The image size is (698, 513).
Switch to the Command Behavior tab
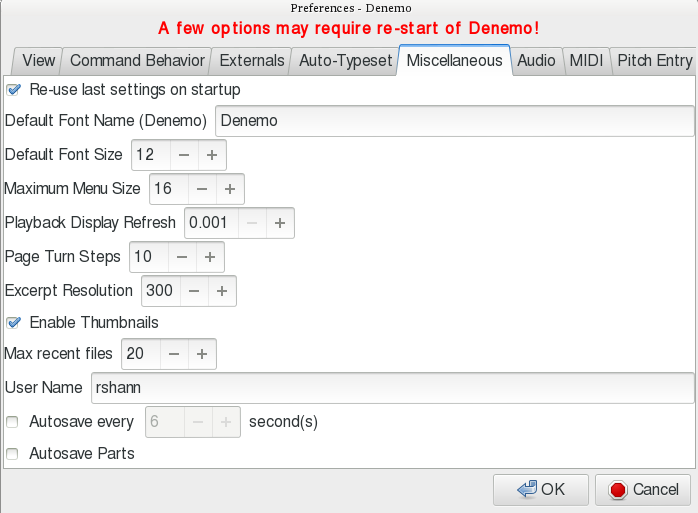tap(138, 61)
